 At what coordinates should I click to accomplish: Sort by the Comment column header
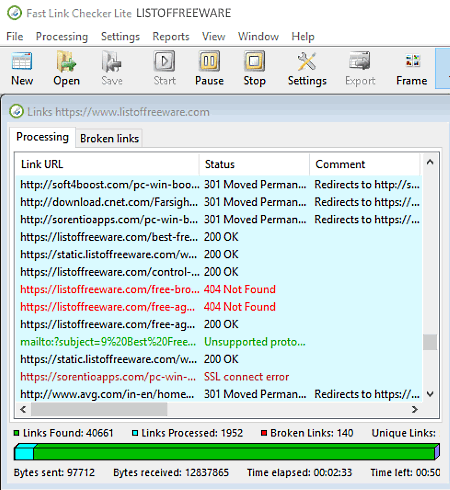coord(365,164)
